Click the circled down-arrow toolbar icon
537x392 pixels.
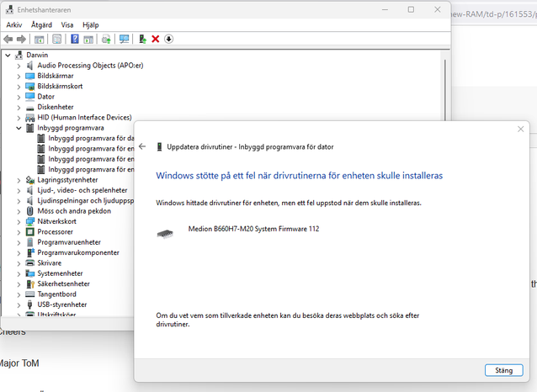(x=168, y=39)
